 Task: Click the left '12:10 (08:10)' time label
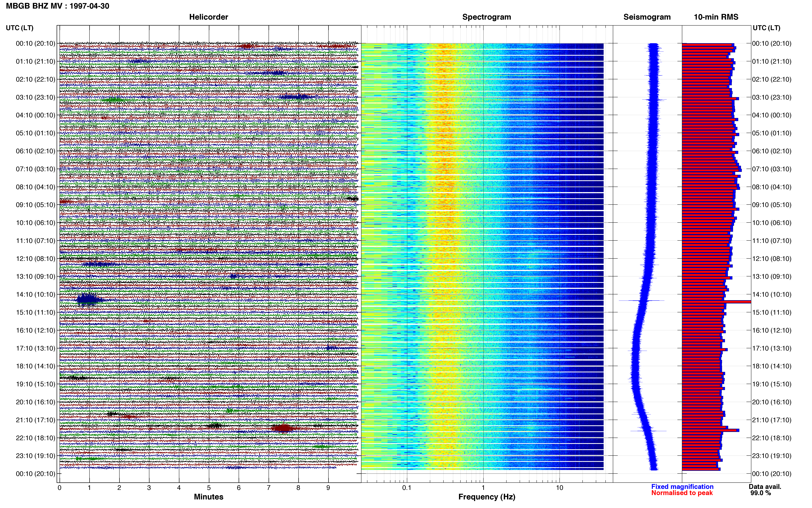[x=36, y=259]
